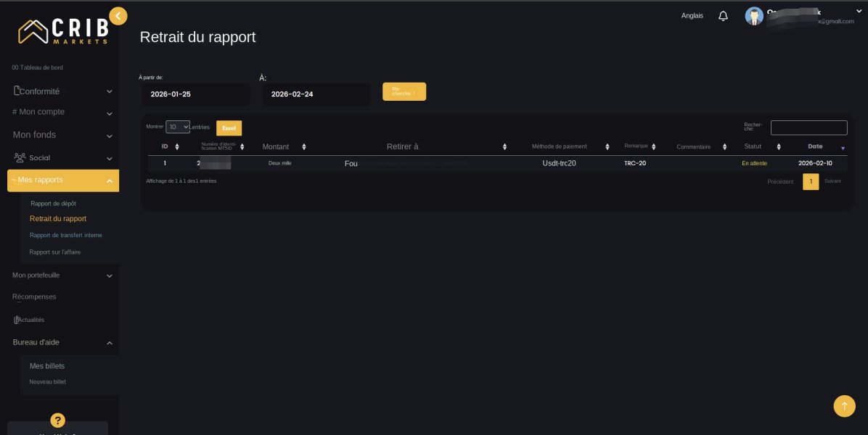Click the yellow Recherche button
The height and width of the screenshot is (435, 868).
(404, 91)
